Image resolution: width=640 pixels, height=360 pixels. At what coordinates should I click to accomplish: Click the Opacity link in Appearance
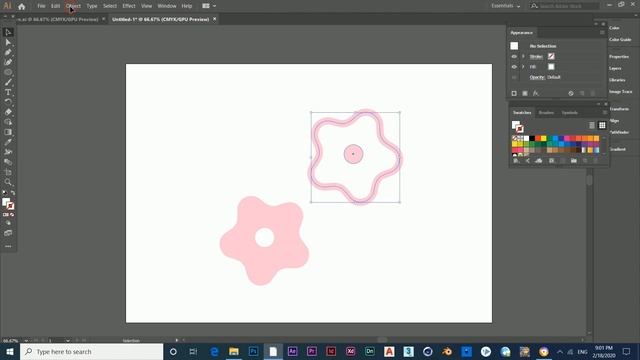537,77
